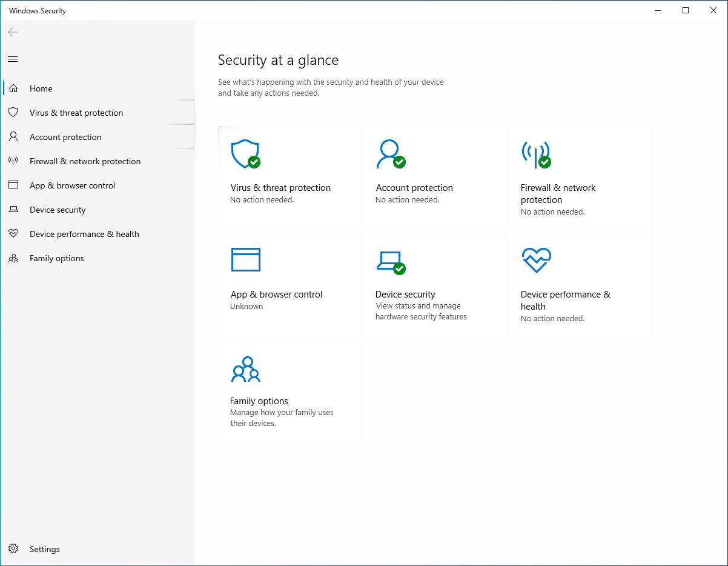Image resolution: width=728 pixels, height=566 pixels.
Task: Click the Home house icon in sidebar
Action: pyautogui.click(x=13, y=88)
